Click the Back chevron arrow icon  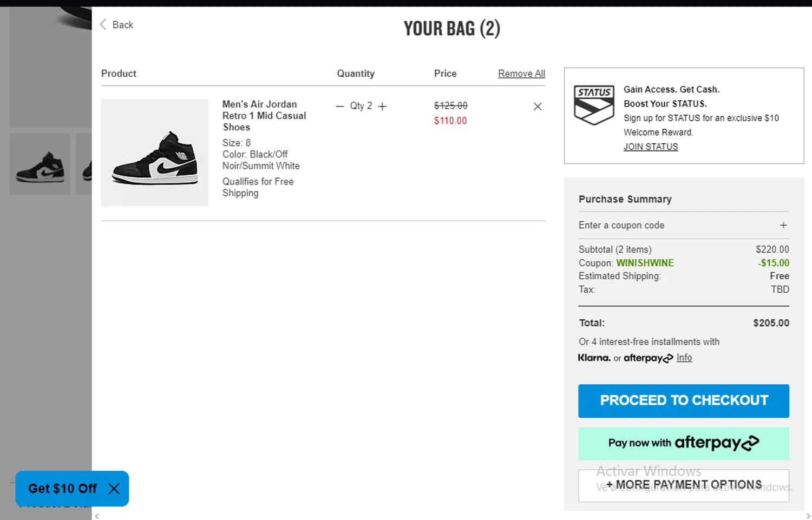click(x=103, y=24)
